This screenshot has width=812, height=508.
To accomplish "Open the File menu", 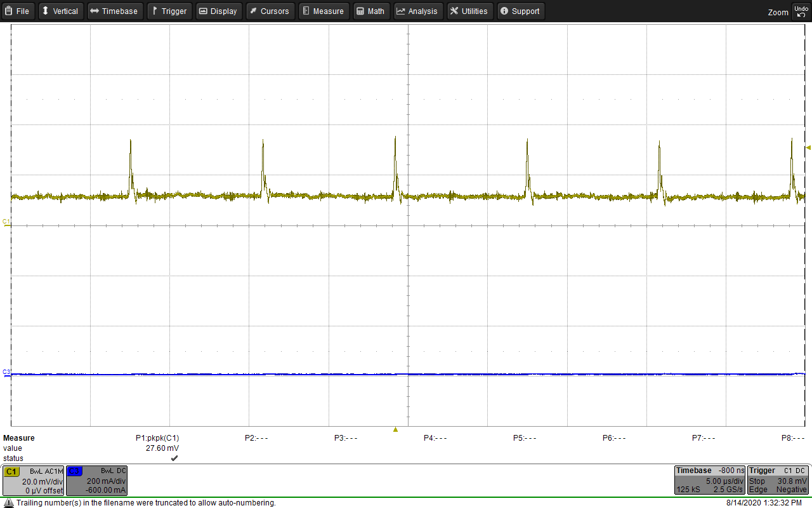I will click(18, 11).
